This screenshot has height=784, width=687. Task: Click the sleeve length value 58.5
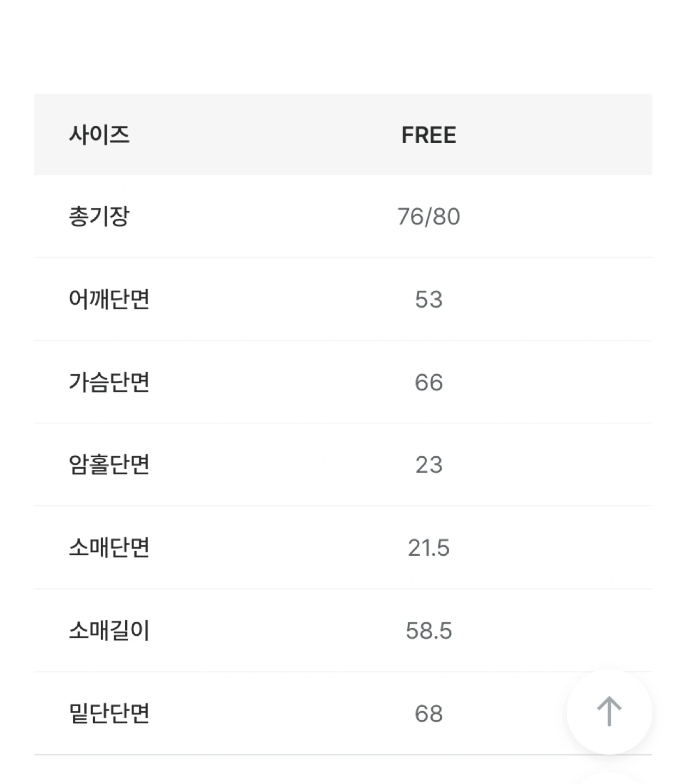pos(428,630)
